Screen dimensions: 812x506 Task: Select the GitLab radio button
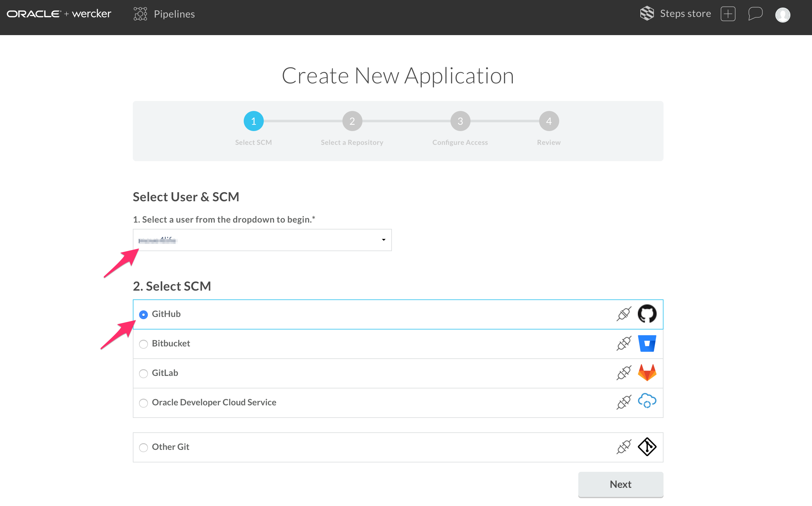[x=143, y=373]
